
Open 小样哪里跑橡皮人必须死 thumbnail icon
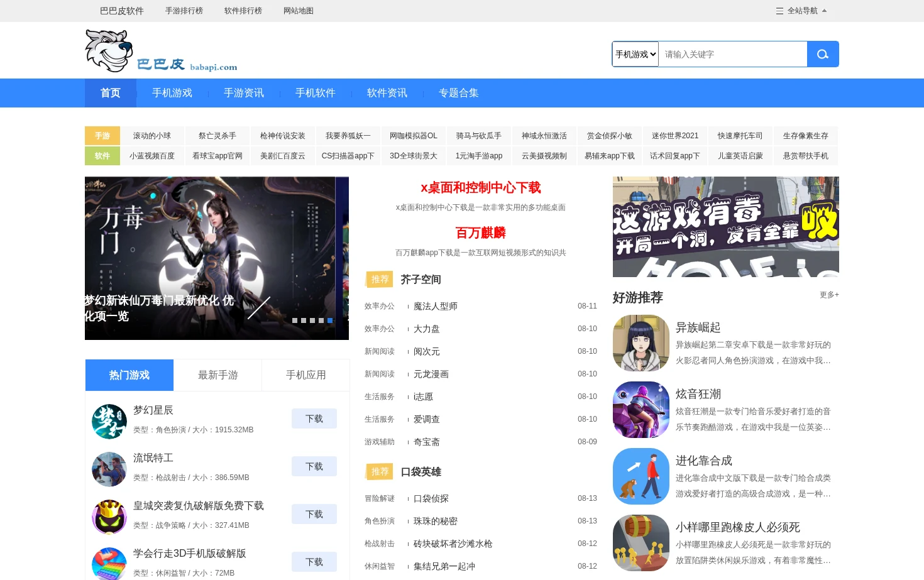[641, 543]
